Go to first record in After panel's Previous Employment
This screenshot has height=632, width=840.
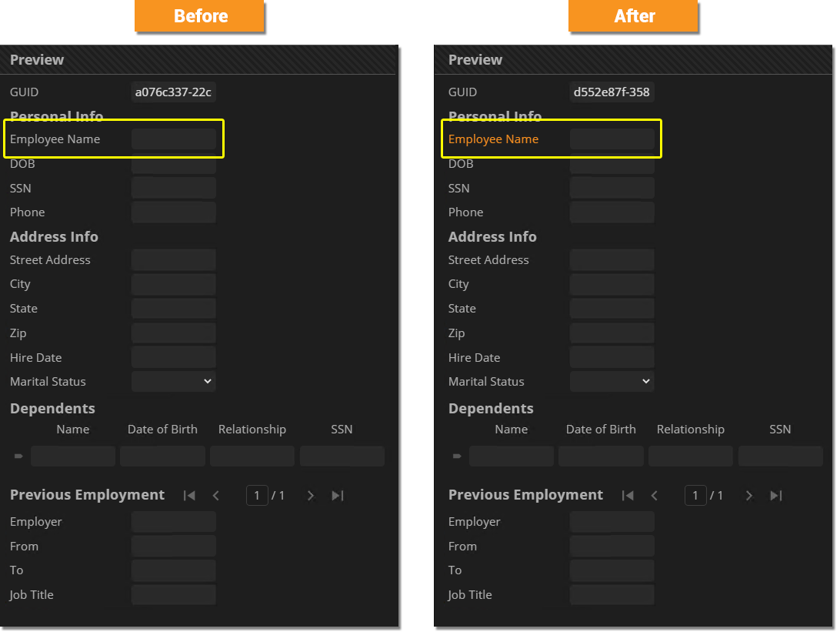[x=628, y=496]
